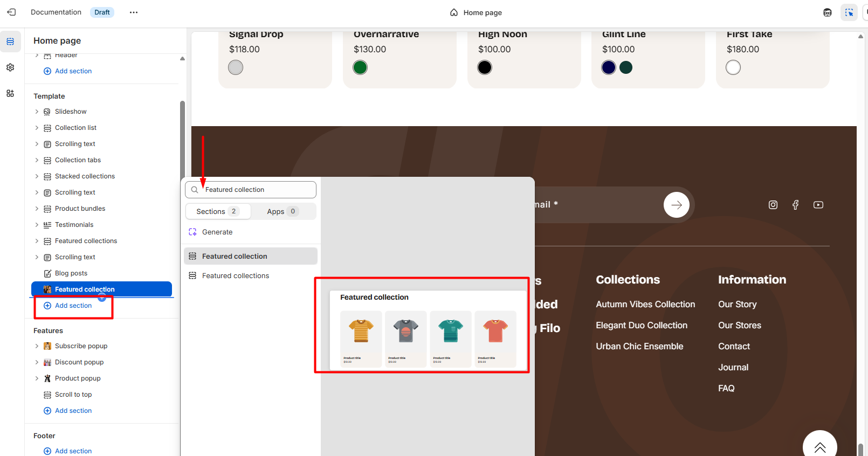Open the Our Stores footer link

tap(740, 326)
